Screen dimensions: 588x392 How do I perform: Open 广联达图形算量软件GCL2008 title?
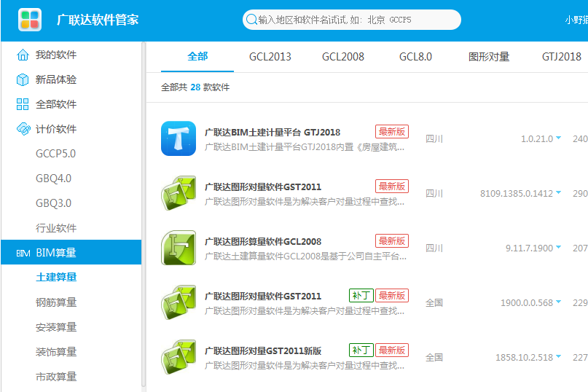click(x=263, y=242)
